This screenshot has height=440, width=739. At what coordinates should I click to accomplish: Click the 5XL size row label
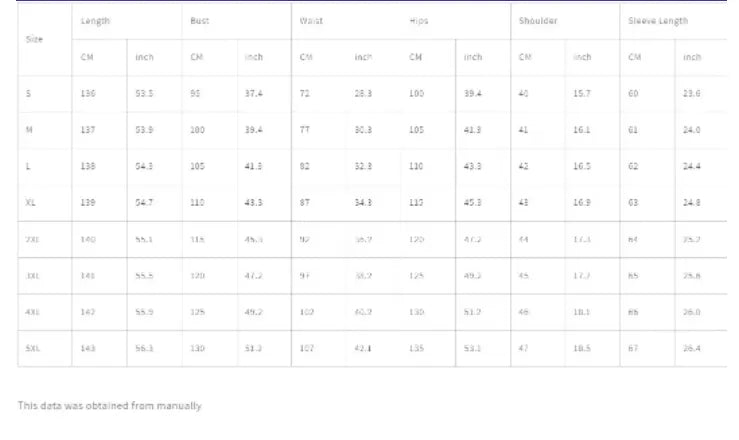point(32,348)
